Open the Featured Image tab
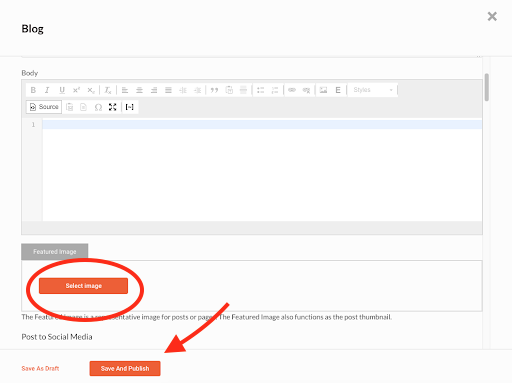512x383 pixels. 55,252
